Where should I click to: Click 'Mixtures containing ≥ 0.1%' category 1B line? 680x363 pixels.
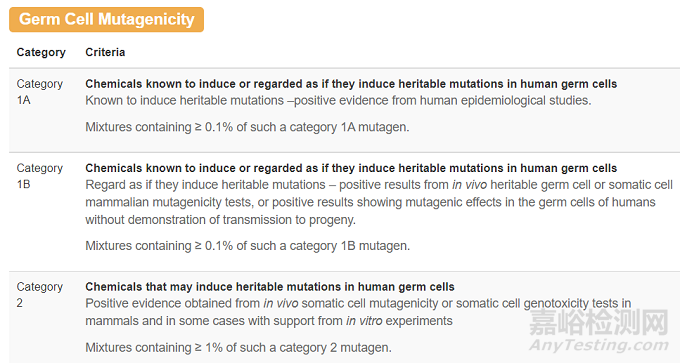248,246
